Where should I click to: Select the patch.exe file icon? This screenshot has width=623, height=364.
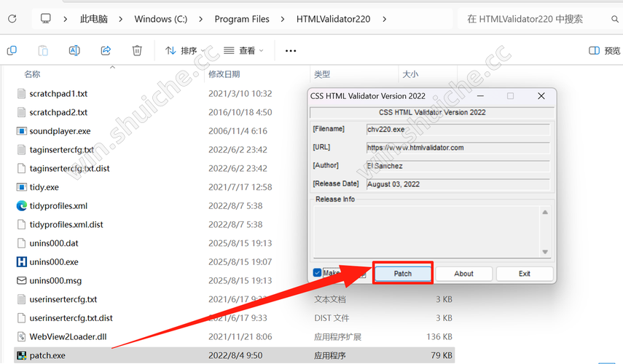(x=21, y=355)
